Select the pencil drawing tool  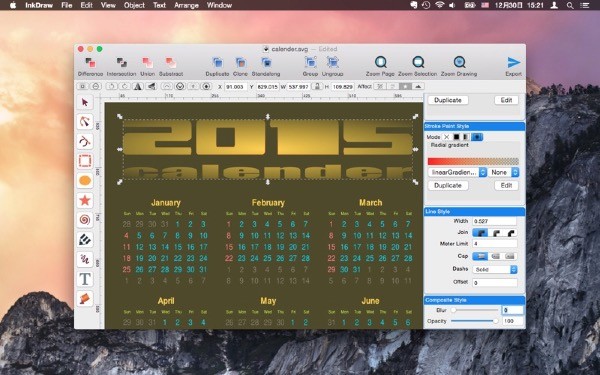(x=85, y=240)
